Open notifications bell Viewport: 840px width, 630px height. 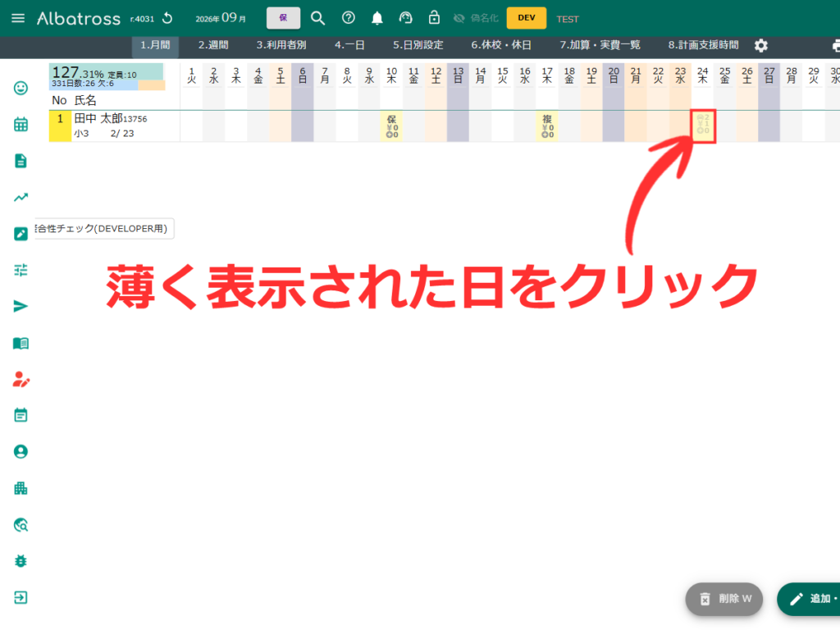377,18
